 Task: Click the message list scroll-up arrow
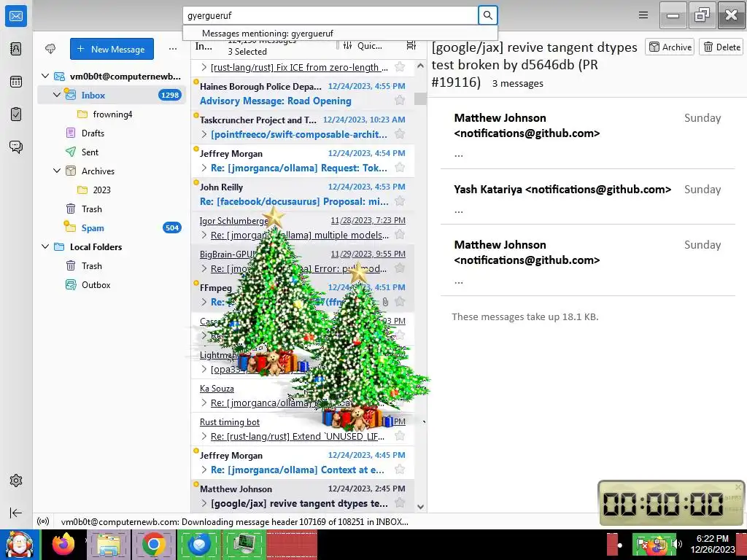[420, 66]
